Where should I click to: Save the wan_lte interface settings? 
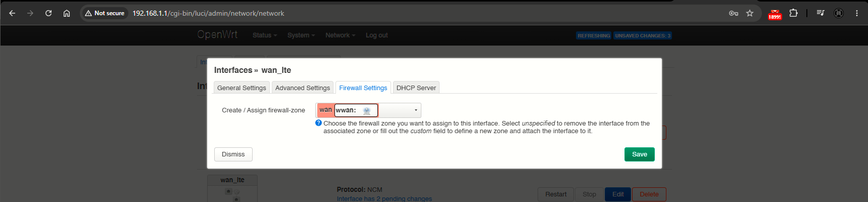tap(640, 154)
